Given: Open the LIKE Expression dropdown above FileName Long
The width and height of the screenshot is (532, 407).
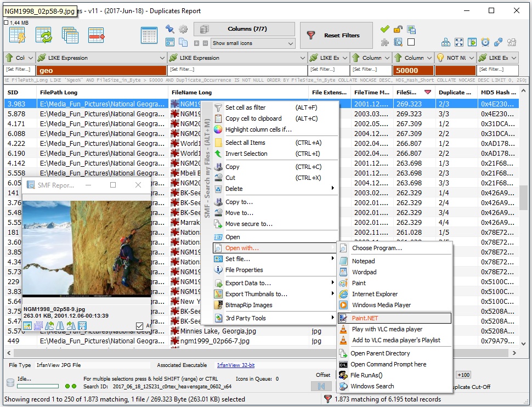Looking at the screenshot, I should tap(238, 58).
